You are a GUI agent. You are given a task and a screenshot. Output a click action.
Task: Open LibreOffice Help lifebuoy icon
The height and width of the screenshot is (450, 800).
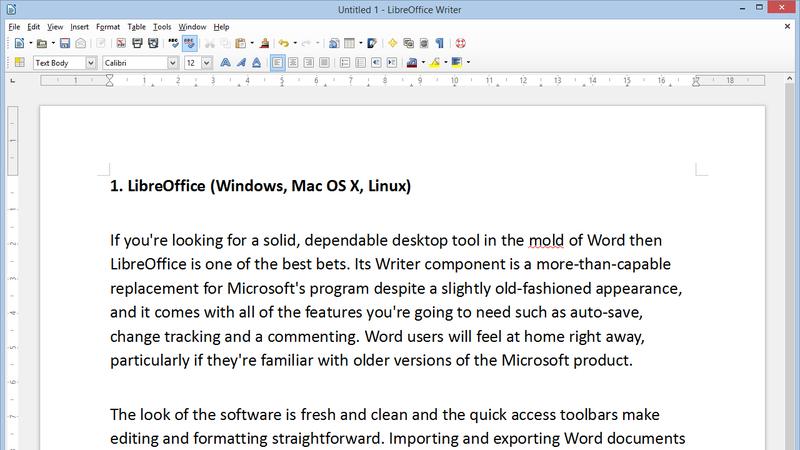(x=460, y=44)
